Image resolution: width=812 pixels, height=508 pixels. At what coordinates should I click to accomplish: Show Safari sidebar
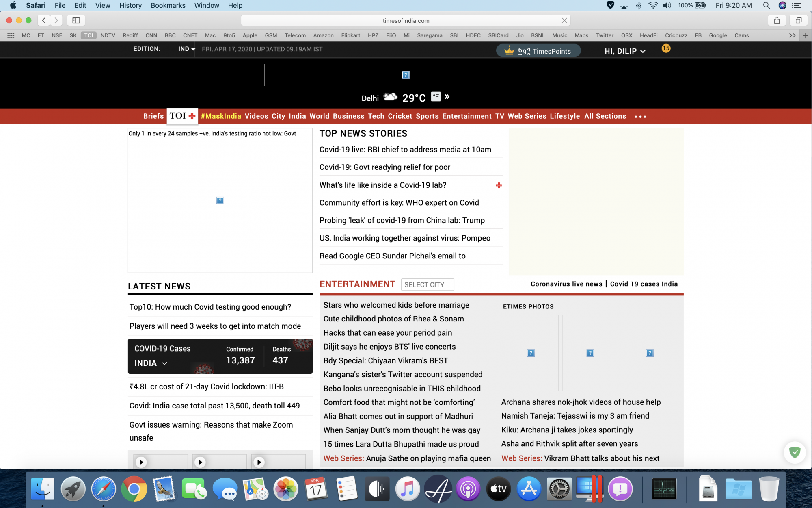[76, 20]
